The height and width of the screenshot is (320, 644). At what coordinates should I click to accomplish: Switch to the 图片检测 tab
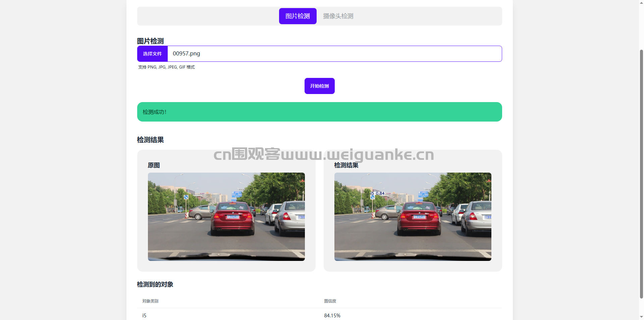pos(298,16)
